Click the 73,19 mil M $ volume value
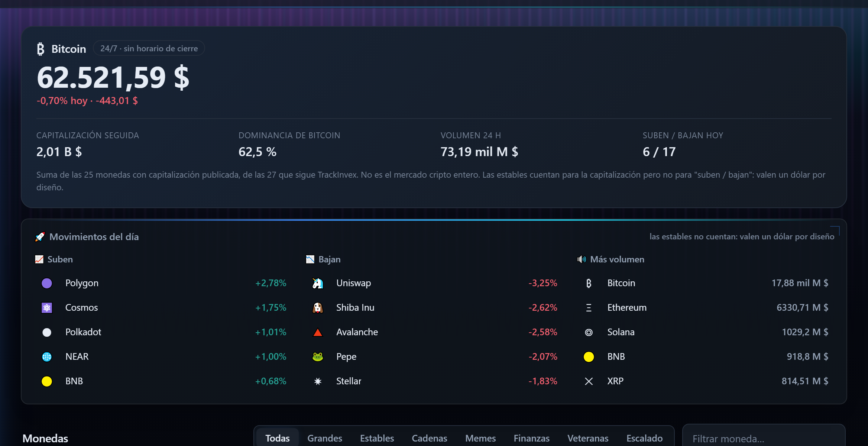This screenshot has width=868, height=446. [x=479, y=152]
